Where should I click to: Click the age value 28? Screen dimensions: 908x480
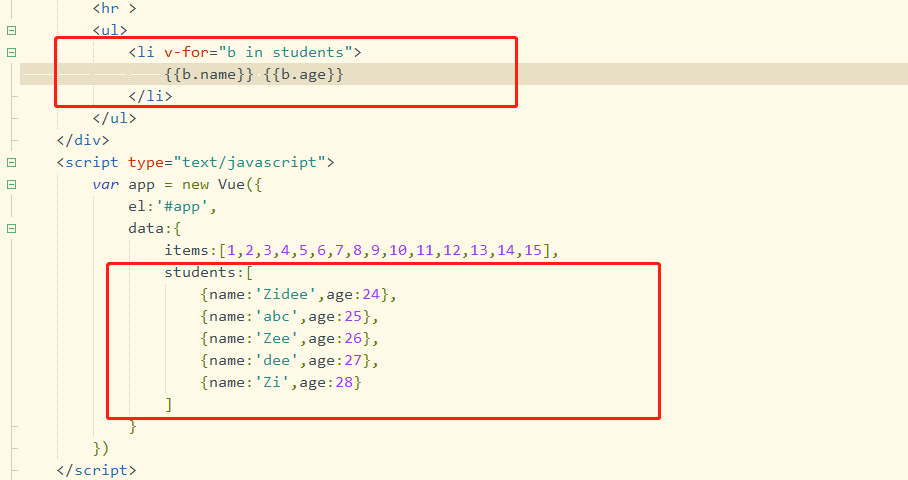(x=344, y=383)
